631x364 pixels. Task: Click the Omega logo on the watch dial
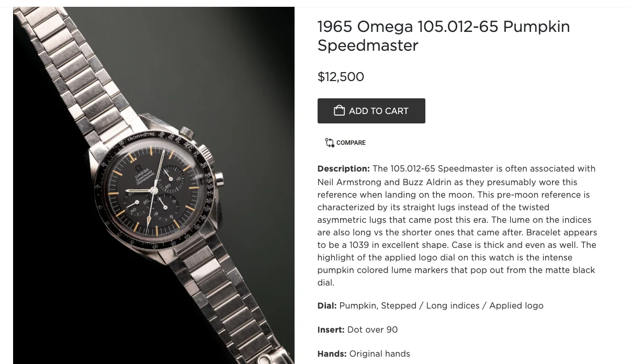tap(142, 169)
